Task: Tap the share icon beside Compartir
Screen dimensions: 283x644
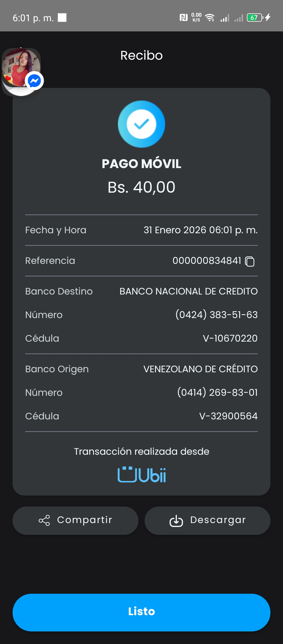Action: (44, 520)
